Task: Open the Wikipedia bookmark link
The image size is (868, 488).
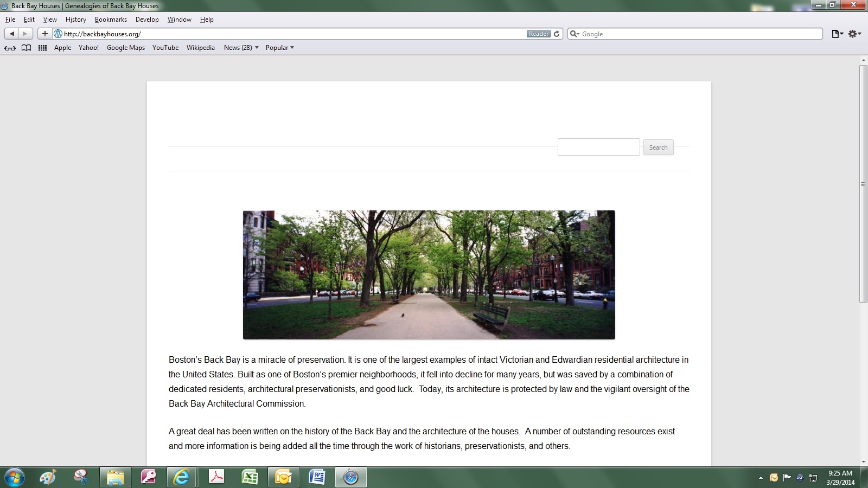Action: coord(201,48)
